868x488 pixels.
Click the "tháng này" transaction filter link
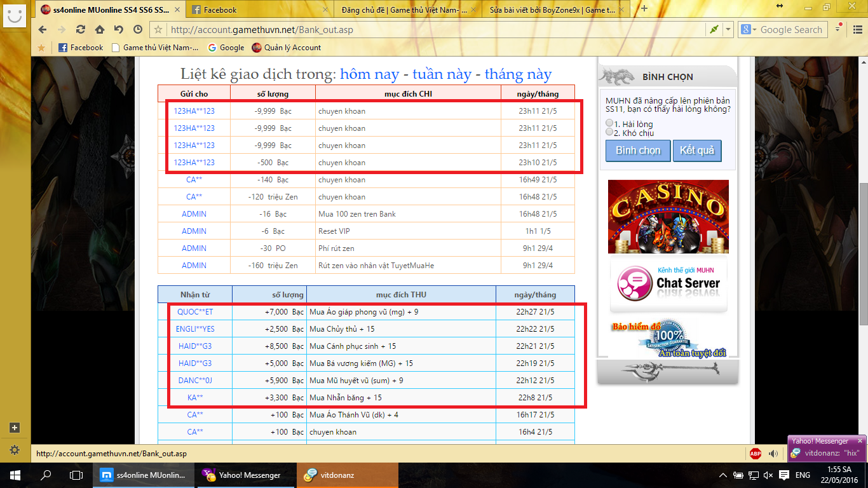pyautogui.click(x=518, y=74)
